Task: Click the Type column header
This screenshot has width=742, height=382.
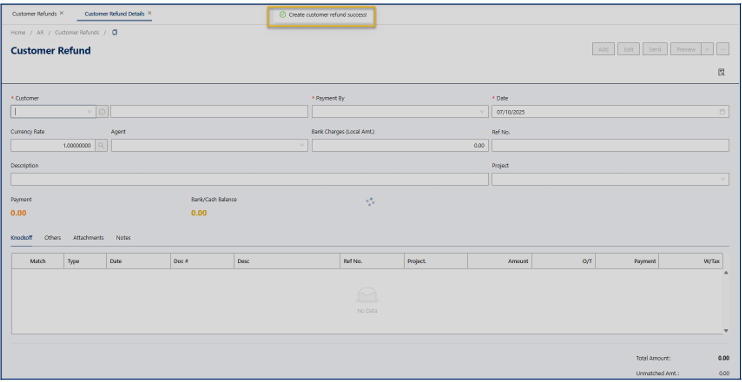Action: pyautogui.click(x=85, y=261)
